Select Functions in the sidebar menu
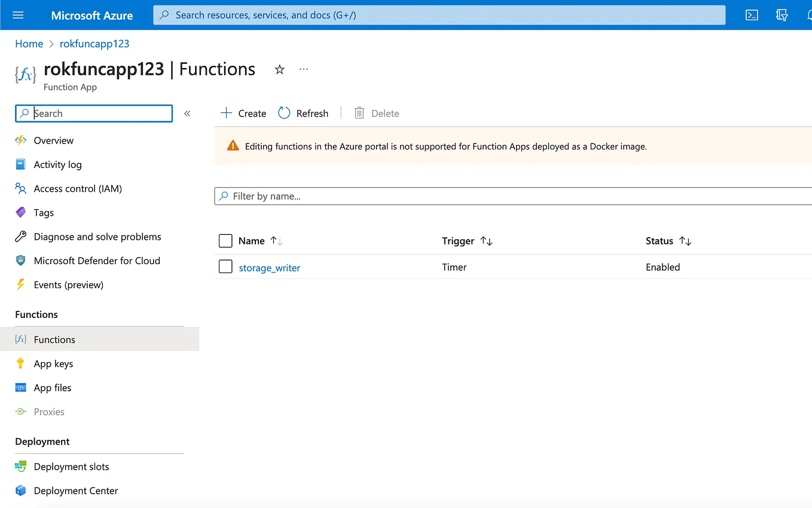 click(53, 339)
